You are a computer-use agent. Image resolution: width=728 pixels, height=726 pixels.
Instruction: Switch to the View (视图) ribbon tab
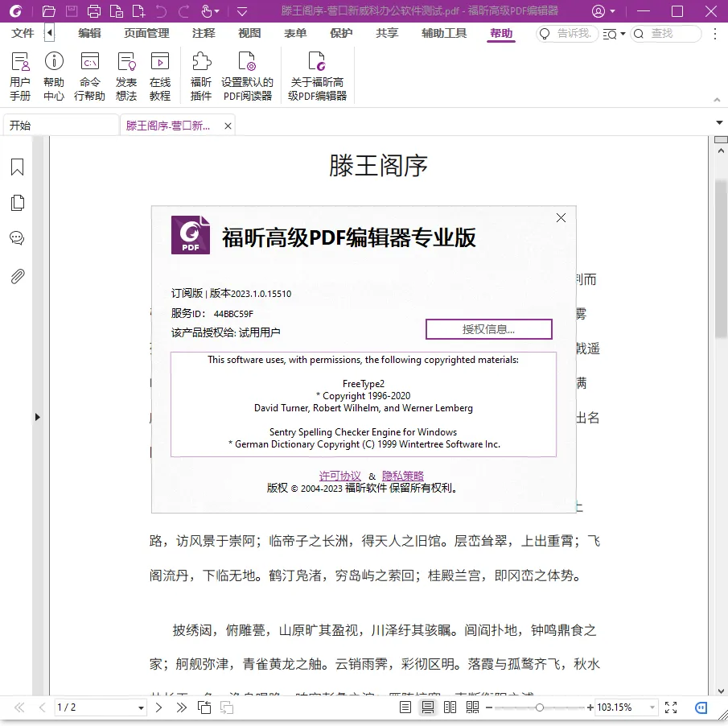[249, 33]
